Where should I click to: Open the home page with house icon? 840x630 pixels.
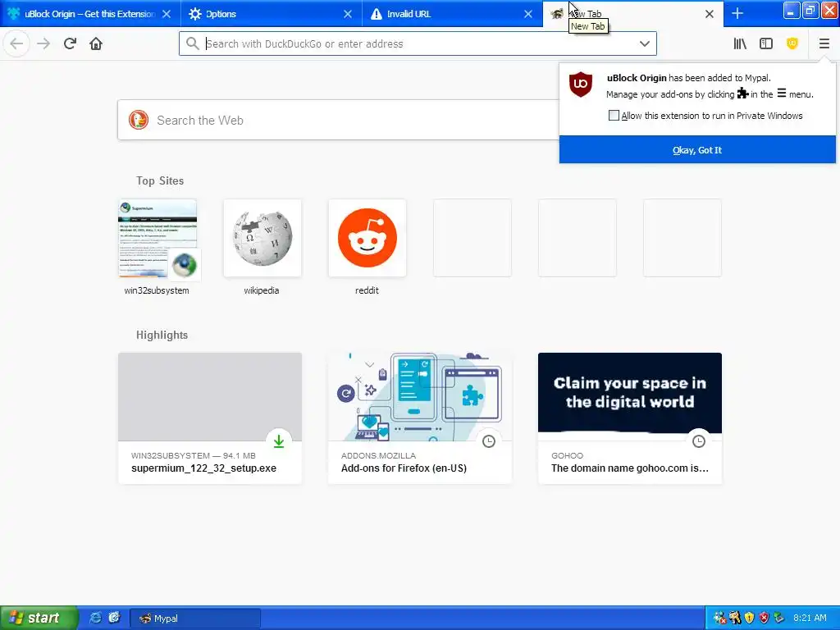click(x=96, y=43)
